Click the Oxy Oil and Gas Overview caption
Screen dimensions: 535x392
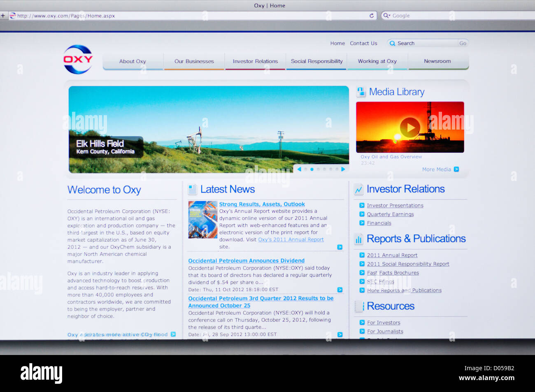click(391, 157)
